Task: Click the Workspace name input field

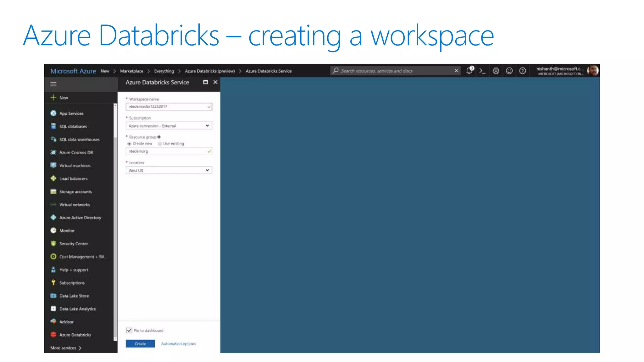Action: click(169, 107)
